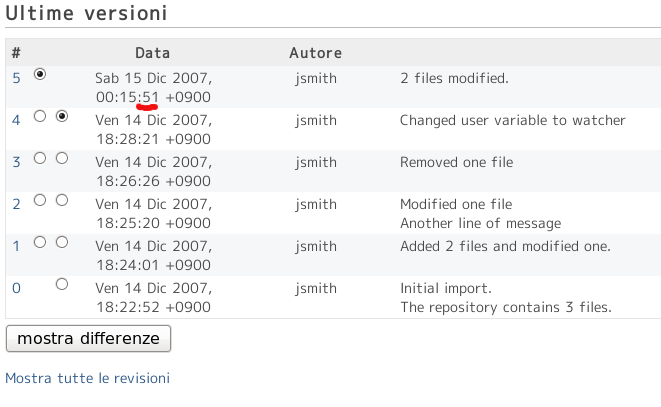Image resolution: width=661 pixels, height=407 pixels.
Task: Select the second-column radio for revision 2
Action: coord(62,200)
